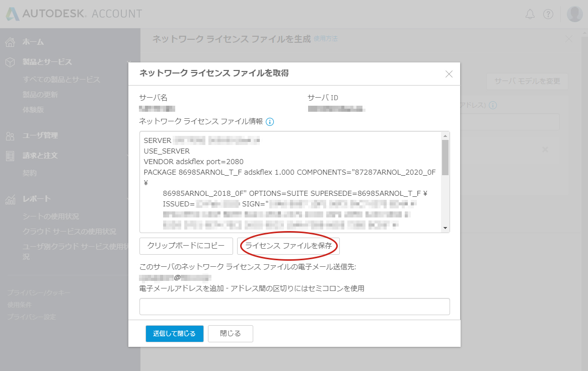The image size is (588, 371).
Task: Click the ユーザ管理 users icon
Action: pyautogui.click(x=10, y=136)
